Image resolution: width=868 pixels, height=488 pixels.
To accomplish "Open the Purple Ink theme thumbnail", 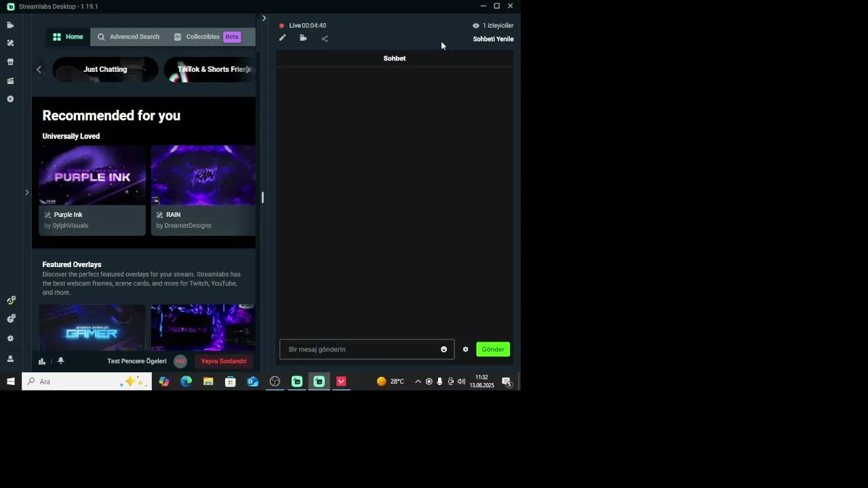I will click(x=92, y=175).
